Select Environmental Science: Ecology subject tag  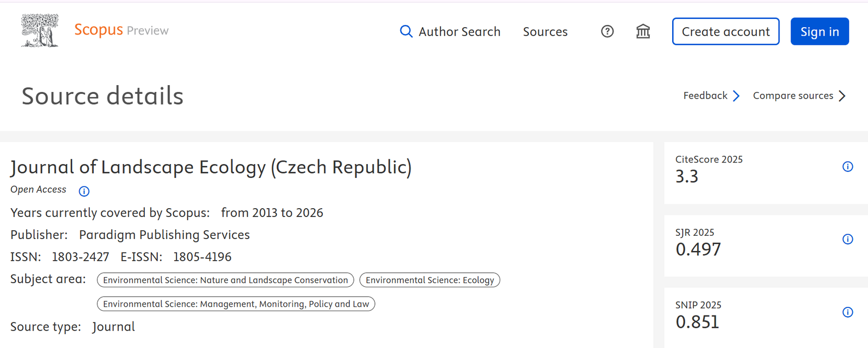coord(430,280)
